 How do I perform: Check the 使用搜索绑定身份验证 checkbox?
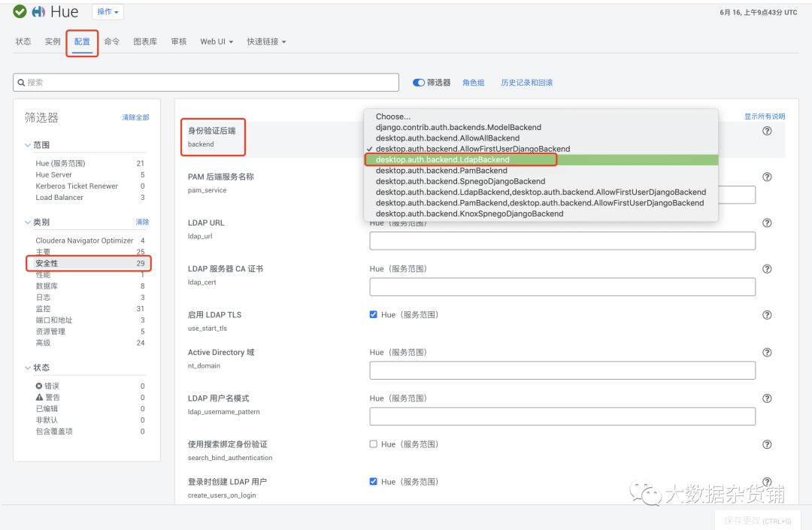[374, 444]
